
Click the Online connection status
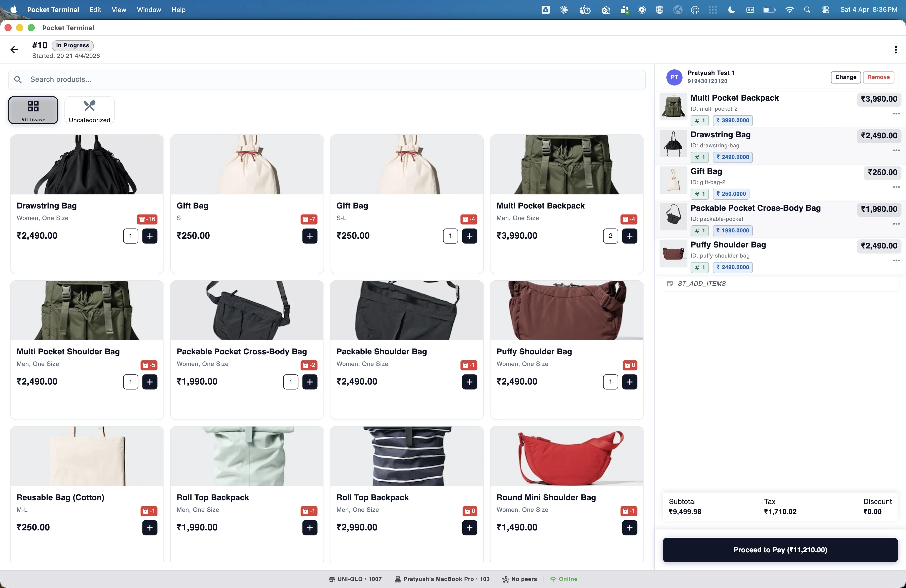tap(564, 579)
